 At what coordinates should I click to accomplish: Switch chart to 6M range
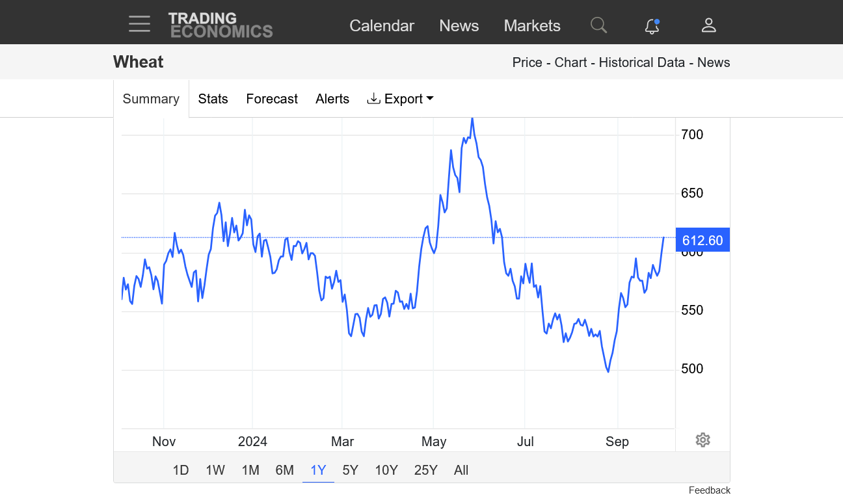click(285, 470)
